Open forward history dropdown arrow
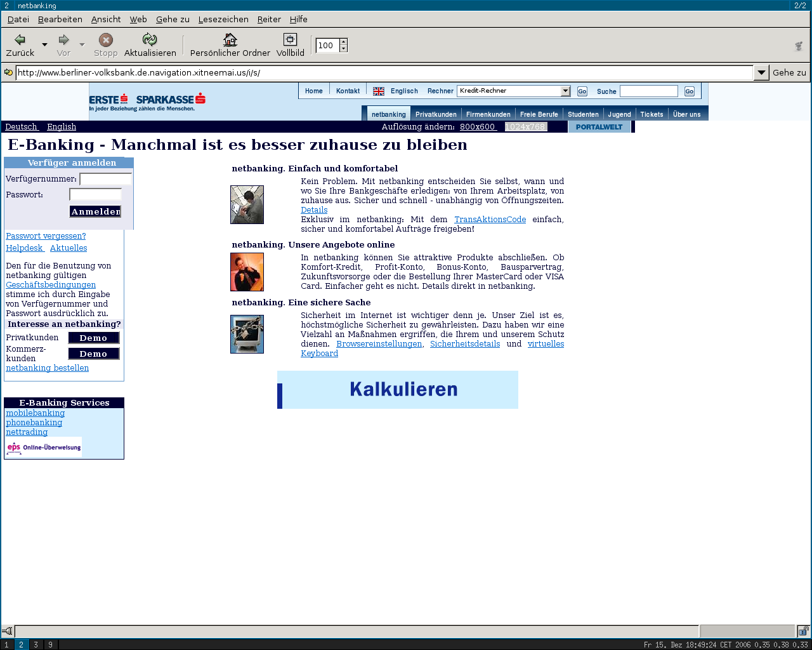Image resolution: width=812 pixels, height=650 pixels. coord(82,44)
